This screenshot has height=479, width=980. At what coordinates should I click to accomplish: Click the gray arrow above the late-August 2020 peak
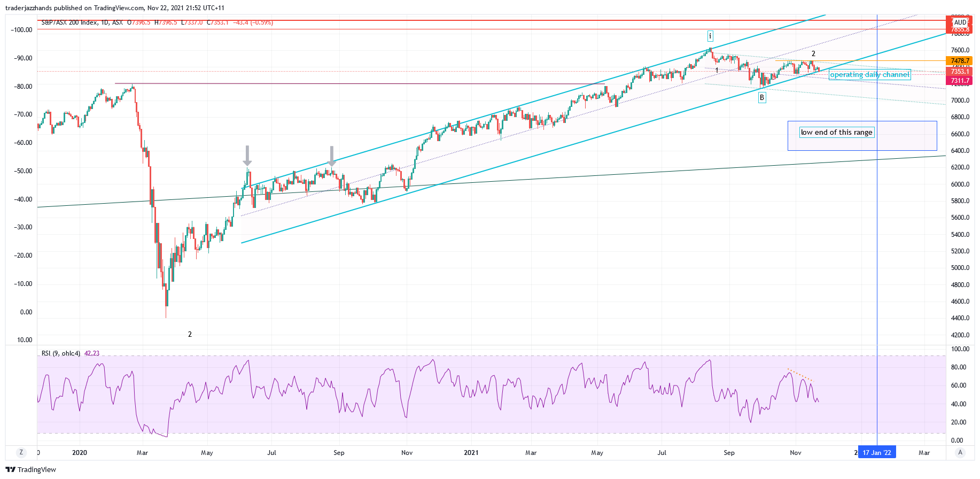(332, 157)
